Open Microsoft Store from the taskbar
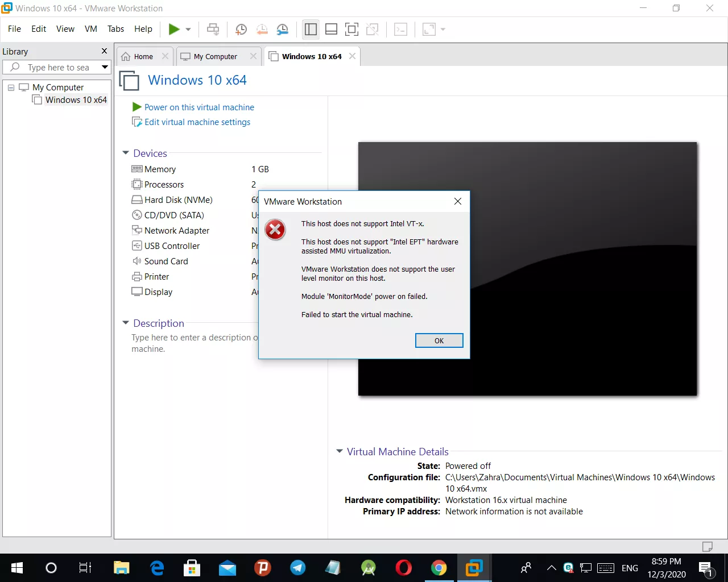The image size is (728, 582). [192, 568]
